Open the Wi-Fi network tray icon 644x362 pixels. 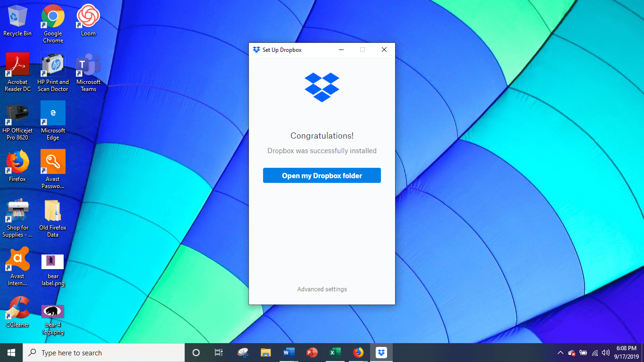tap(595, 353)
